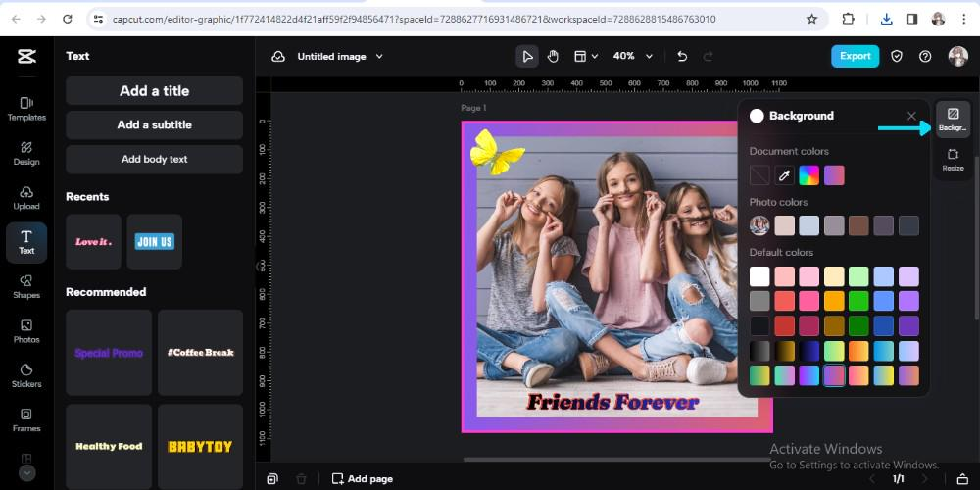The width and height of the screenshot is (980, 490).
Task: Open the Chrome three-dot menu
Action: click(964, 19)
